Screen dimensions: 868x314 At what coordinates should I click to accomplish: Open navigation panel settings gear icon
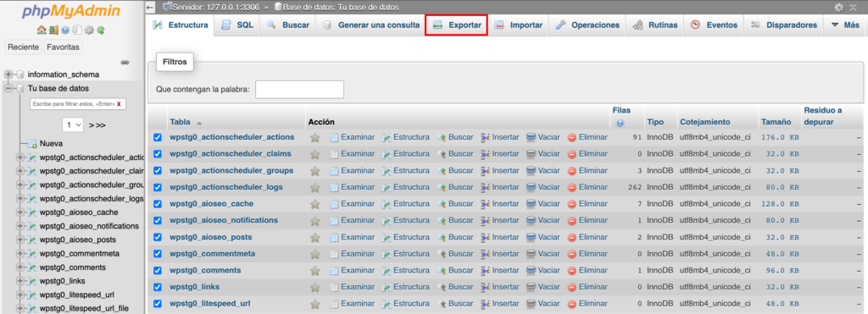[89, 30]
